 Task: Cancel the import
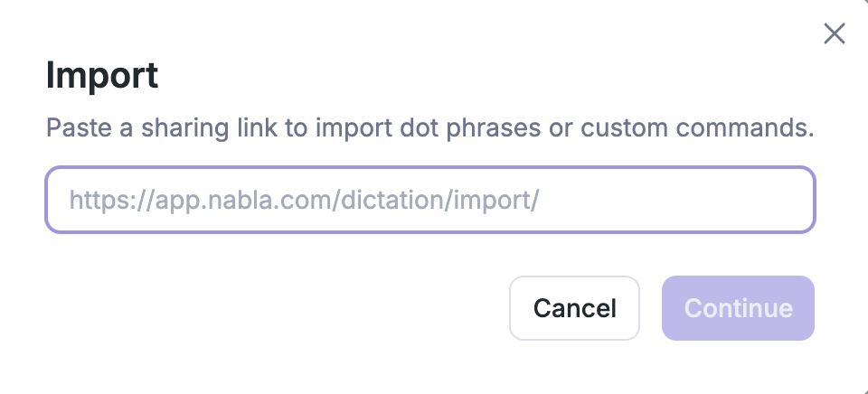tap(574, 308)
